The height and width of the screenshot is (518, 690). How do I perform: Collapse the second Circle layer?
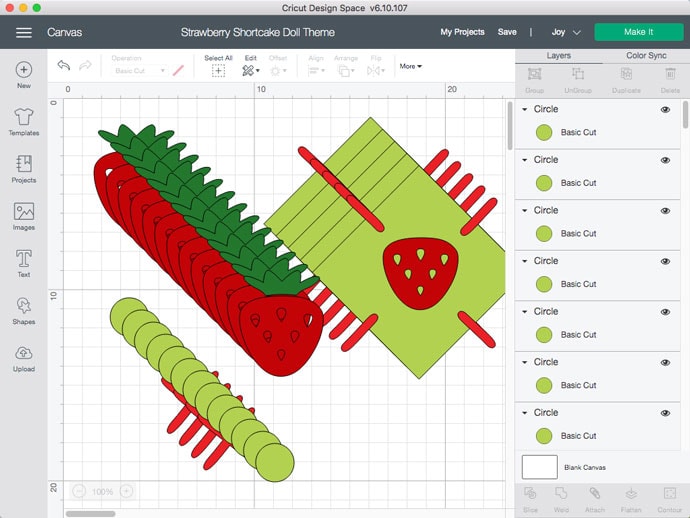[525, 160]
